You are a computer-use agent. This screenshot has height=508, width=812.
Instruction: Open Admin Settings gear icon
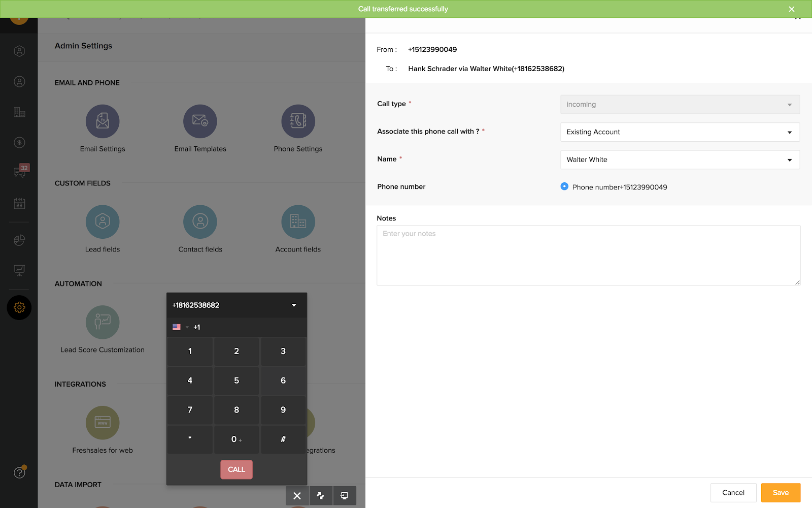click(x=19, y=307)
